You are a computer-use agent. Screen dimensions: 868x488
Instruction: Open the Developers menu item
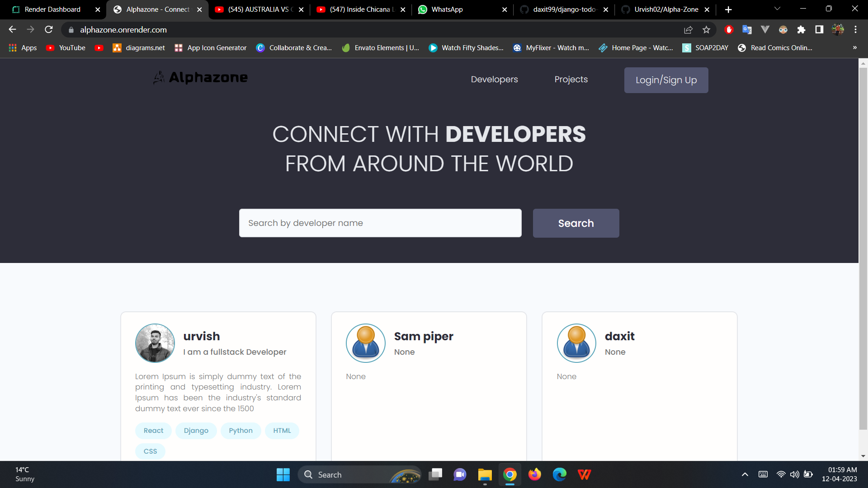pos(494,79)
